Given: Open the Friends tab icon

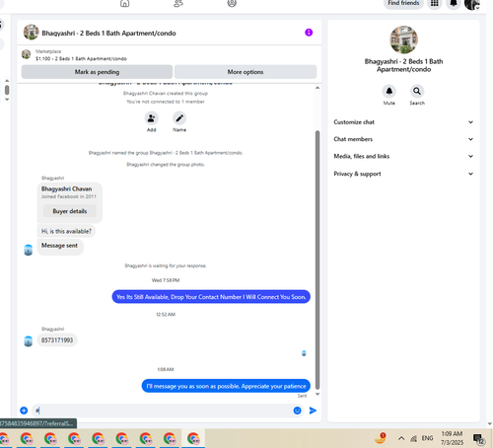Looking at the screenshot, I should tap(178, 3).
